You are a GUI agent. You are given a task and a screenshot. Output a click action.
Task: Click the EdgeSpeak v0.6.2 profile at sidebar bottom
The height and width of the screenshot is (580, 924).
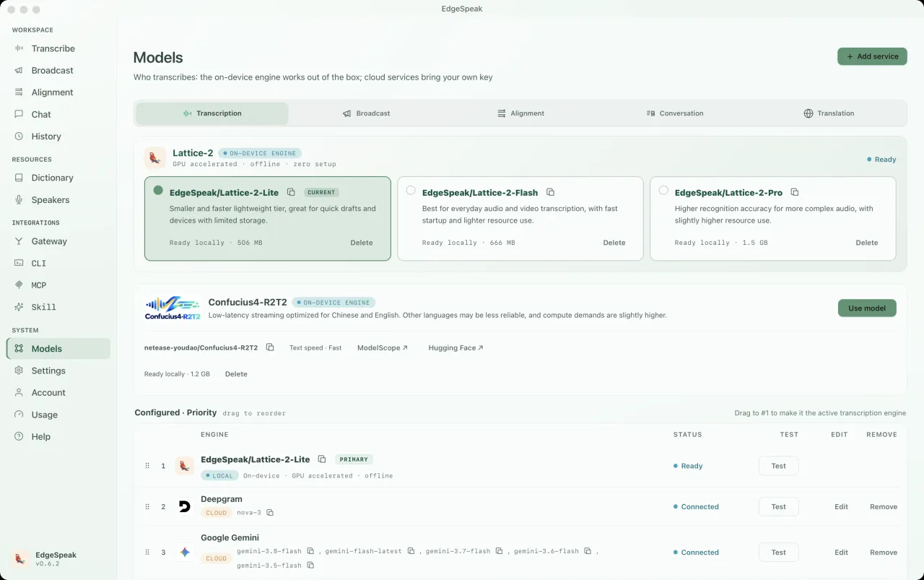[x=45, y=559]
